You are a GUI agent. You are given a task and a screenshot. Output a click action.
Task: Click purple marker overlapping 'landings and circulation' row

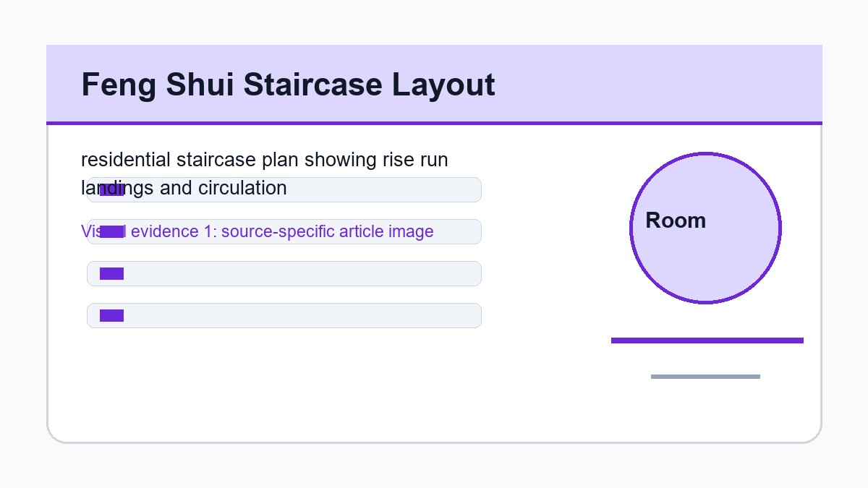(x=111, y=189)
